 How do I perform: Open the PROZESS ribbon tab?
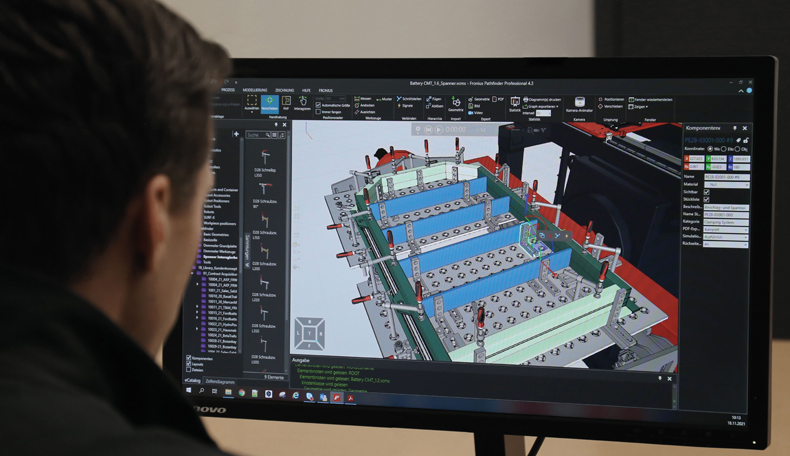[x=228, y=90]
